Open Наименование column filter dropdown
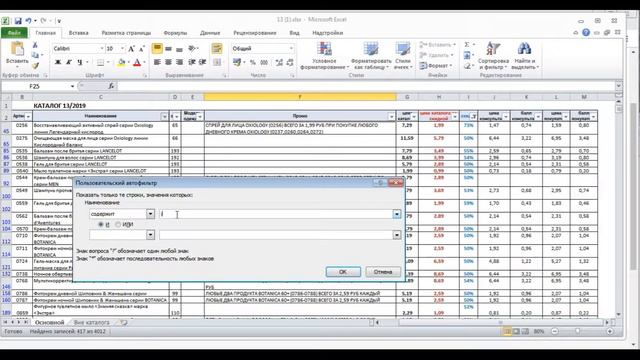The image size is (640, 360). point(164,117)
